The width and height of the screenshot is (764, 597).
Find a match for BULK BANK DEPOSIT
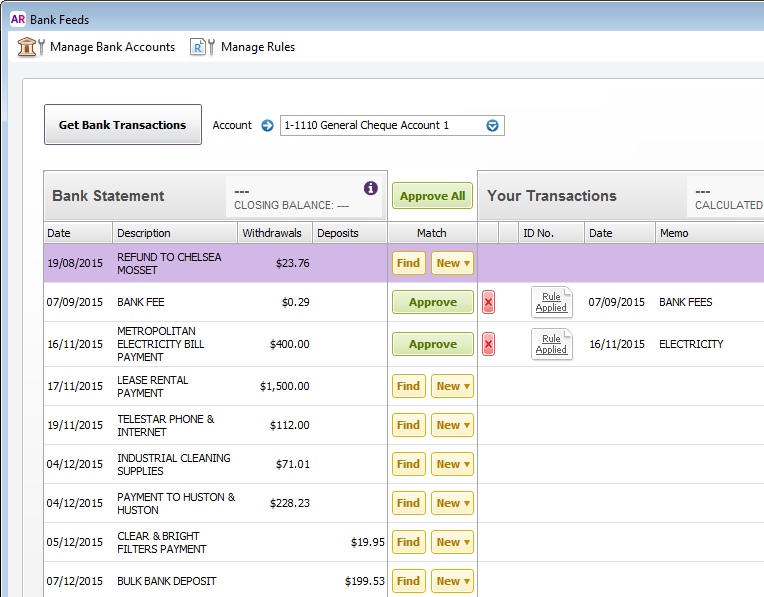tap(409, 581)
